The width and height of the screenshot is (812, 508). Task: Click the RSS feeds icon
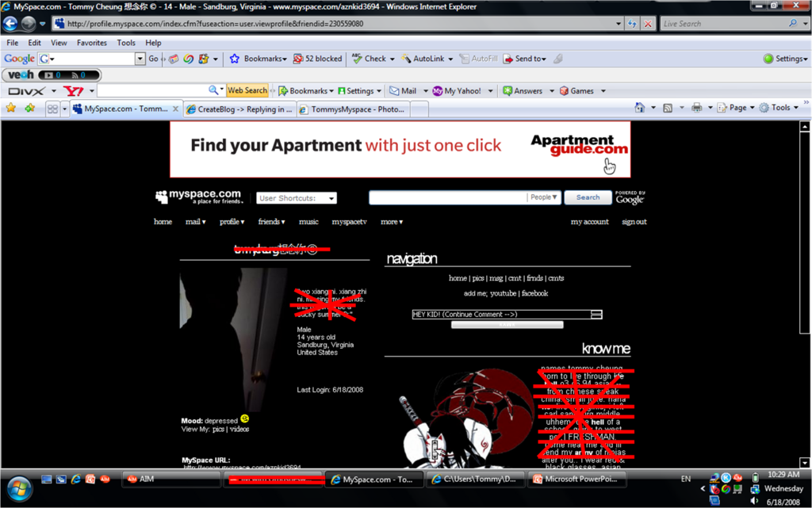tap(668, 108)
